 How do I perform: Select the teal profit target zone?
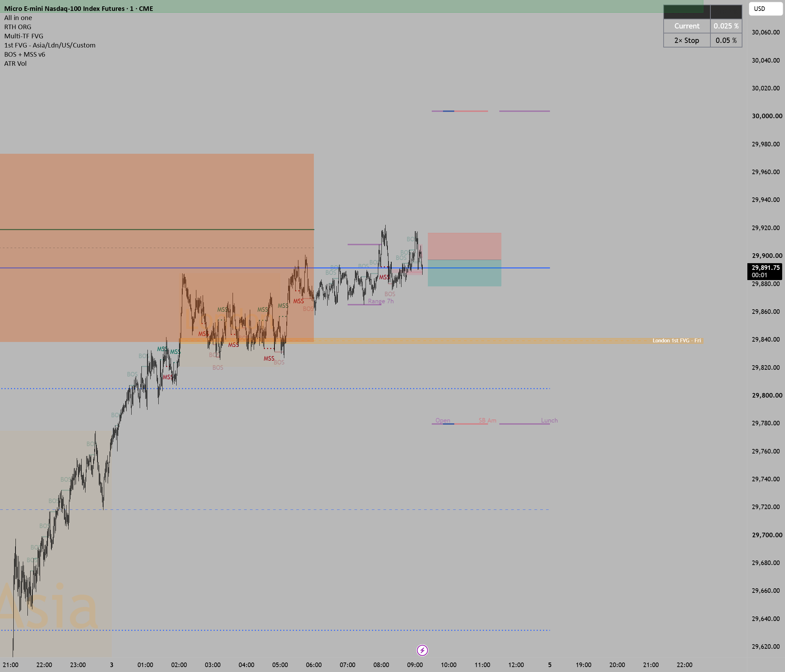pyautogui.click(x=464, y=273)
